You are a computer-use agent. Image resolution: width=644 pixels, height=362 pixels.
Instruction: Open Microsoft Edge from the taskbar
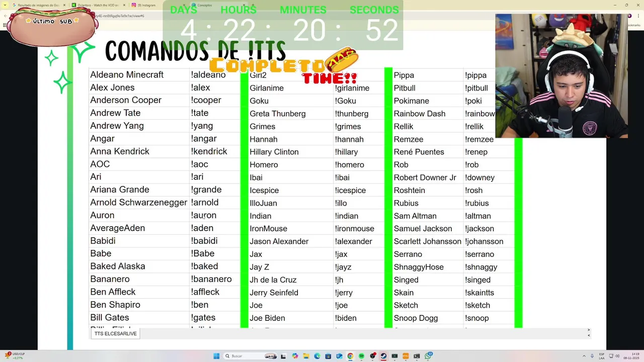pyautogui.click(x=317, y=356)
